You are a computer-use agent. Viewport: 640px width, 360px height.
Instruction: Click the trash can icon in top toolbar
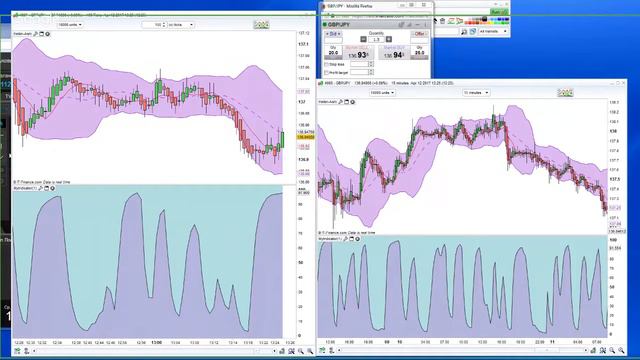click(442, 21)
